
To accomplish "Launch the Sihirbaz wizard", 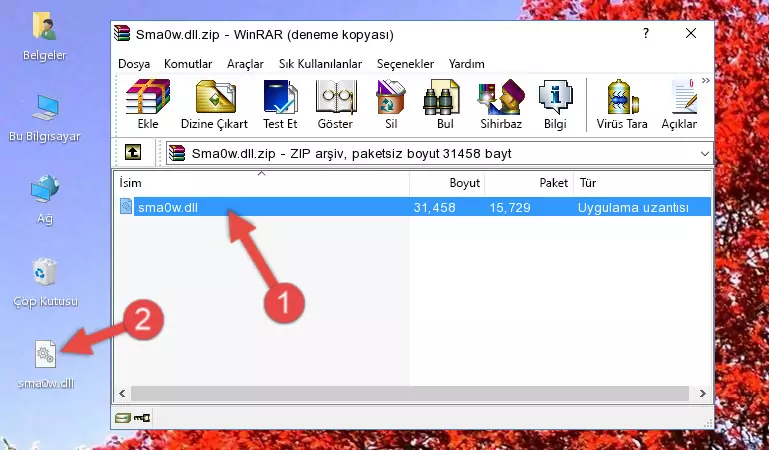I will (501, 104).
